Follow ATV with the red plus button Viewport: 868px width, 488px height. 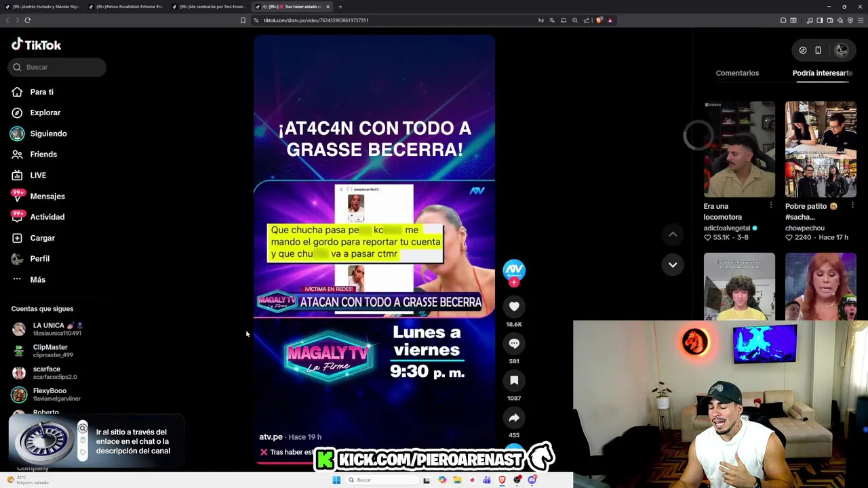pyautogui.click(x=514, y=282)
